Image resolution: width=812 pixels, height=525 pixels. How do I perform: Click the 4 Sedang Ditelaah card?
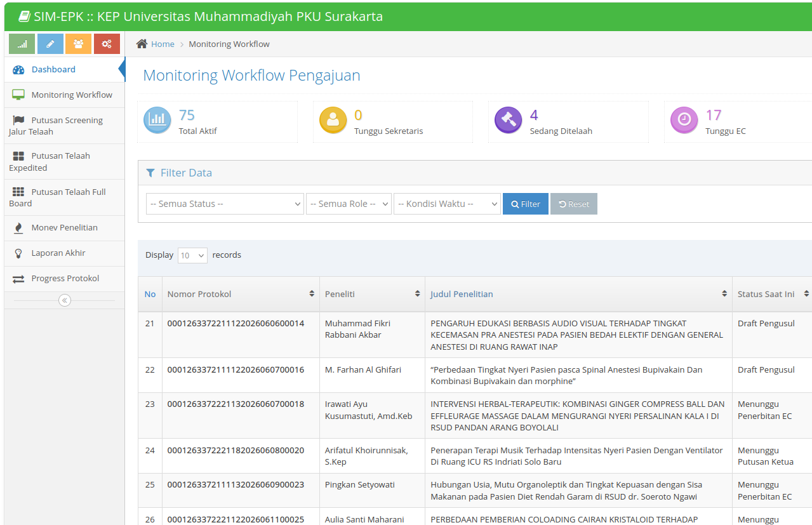coord(569,122)
